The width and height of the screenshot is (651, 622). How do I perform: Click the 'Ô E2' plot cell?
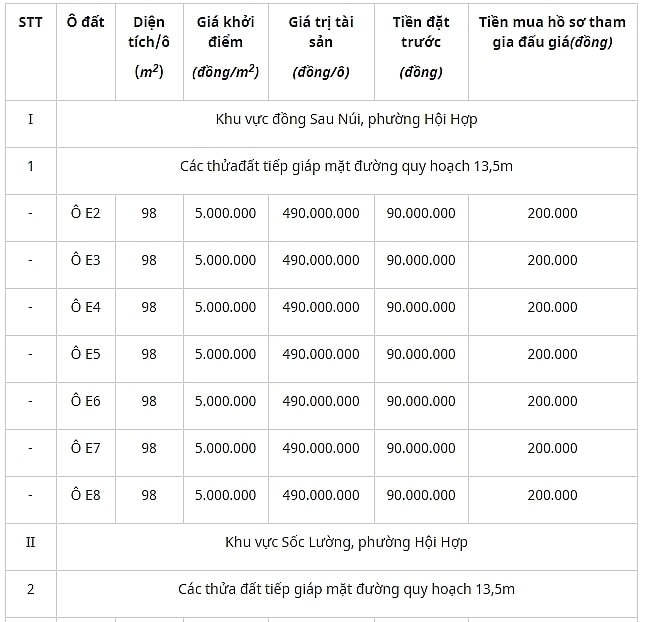pos(86,213)
